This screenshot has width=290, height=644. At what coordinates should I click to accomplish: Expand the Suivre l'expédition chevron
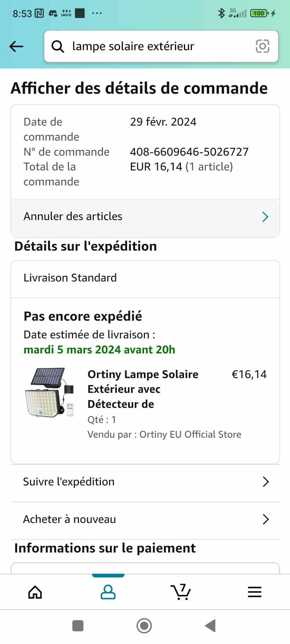[x=265, y=482]
